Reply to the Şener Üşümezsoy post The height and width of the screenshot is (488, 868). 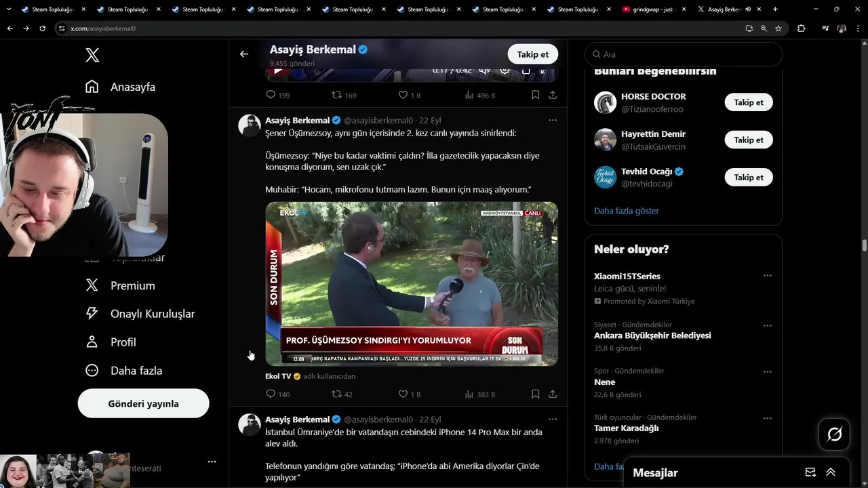click(271, 394)
